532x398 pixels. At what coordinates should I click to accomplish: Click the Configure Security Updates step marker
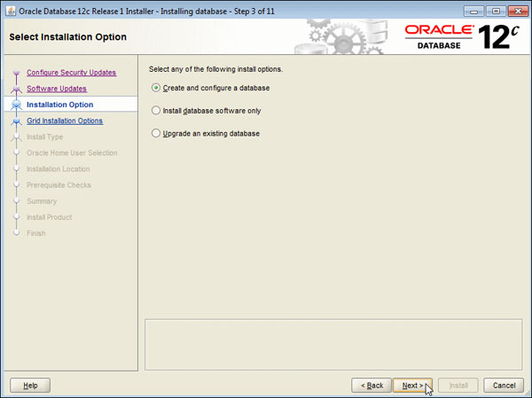coord(16,73)
